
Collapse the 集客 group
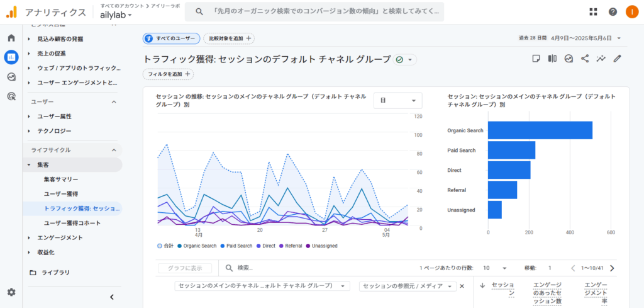point(29,164)
